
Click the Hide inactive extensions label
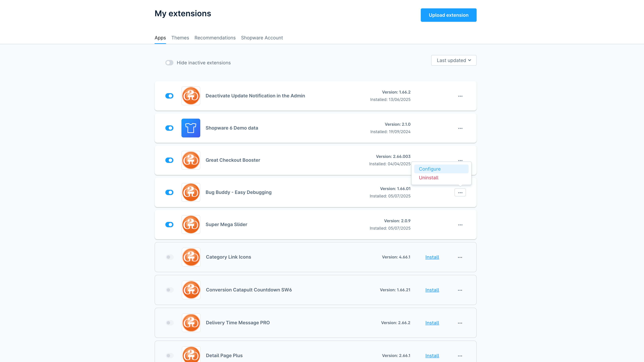(203, 63)
